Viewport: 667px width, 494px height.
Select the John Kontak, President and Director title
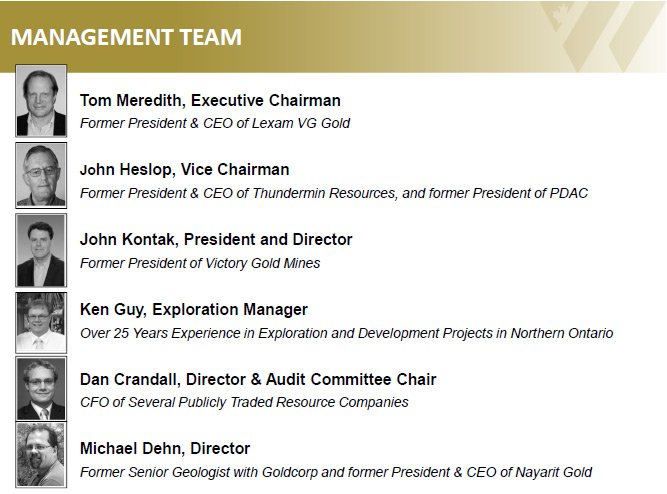pos(216,239)
